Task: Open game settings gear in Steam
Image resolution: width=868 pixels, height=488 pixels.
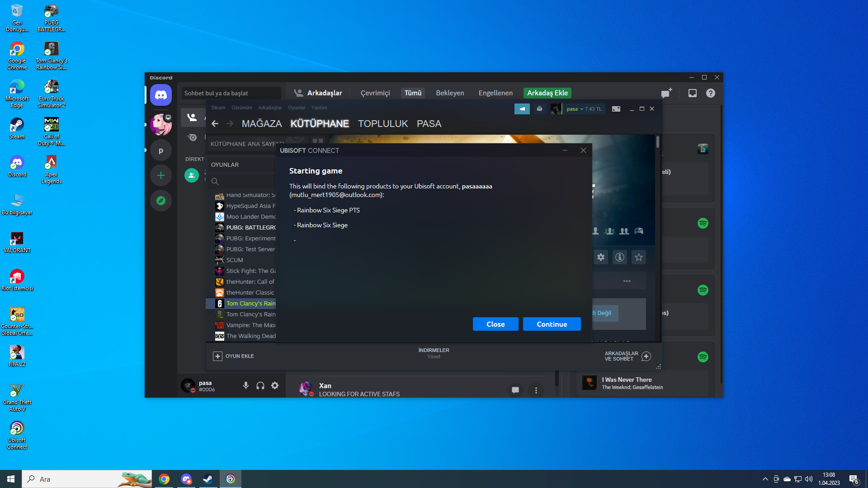Action: 601,257
